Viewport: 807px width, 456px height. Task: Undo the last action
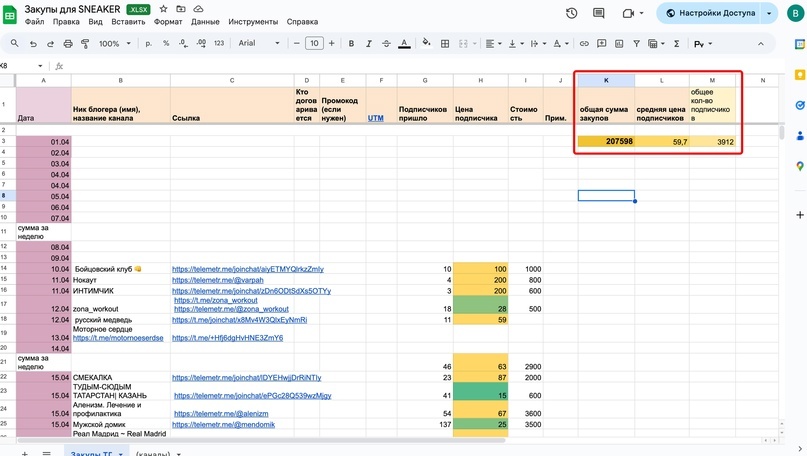pos(33,44)
